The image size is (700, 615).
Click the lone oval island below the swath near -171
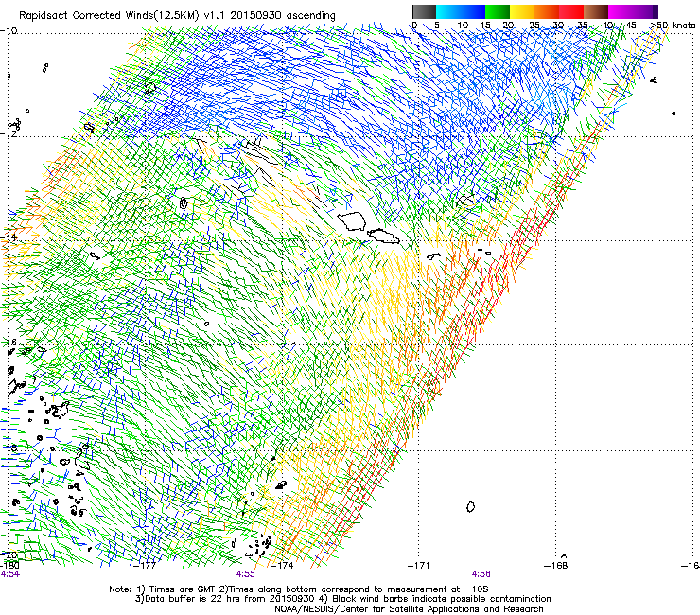tap(470, 507)
